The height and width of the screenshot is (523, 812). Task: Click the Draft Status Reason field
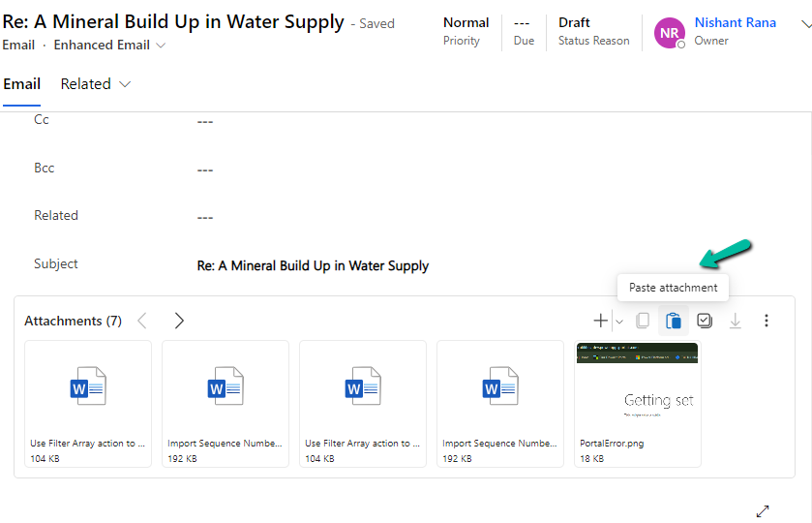[x=593, y=32]
